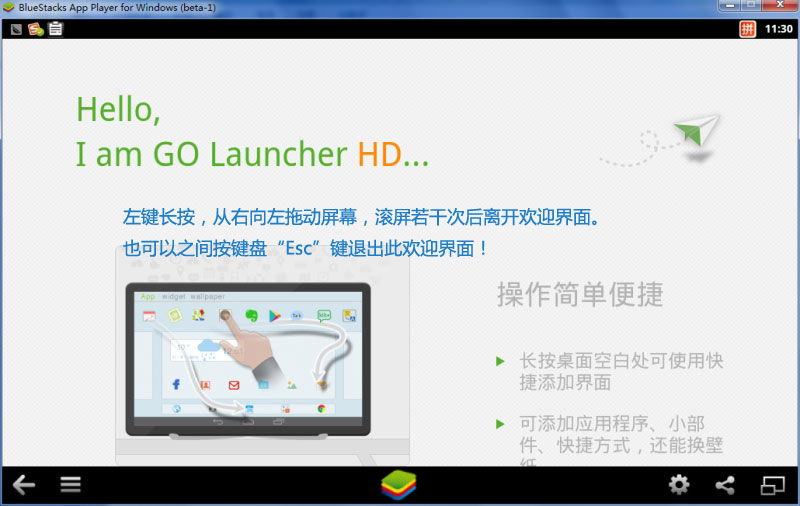Click the heading 操作简单便捷
800x506 pixels.
[580, 294]
